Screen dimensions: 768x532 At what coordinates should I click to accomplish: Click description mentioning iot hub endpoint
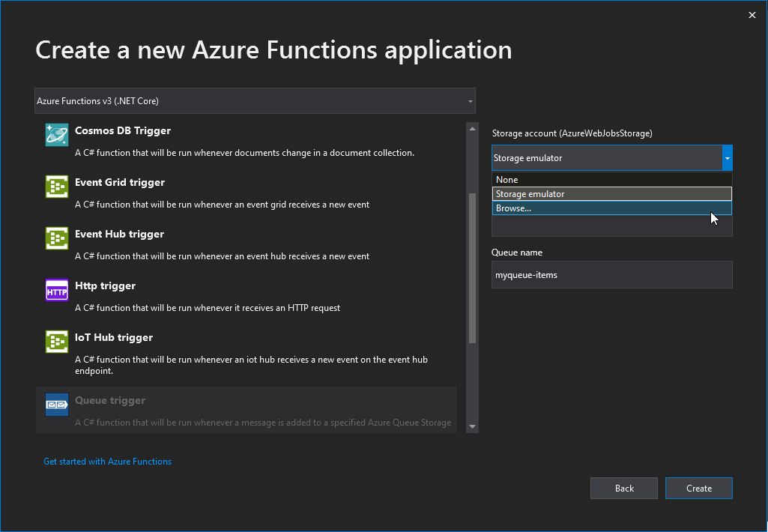coord(251,366)
